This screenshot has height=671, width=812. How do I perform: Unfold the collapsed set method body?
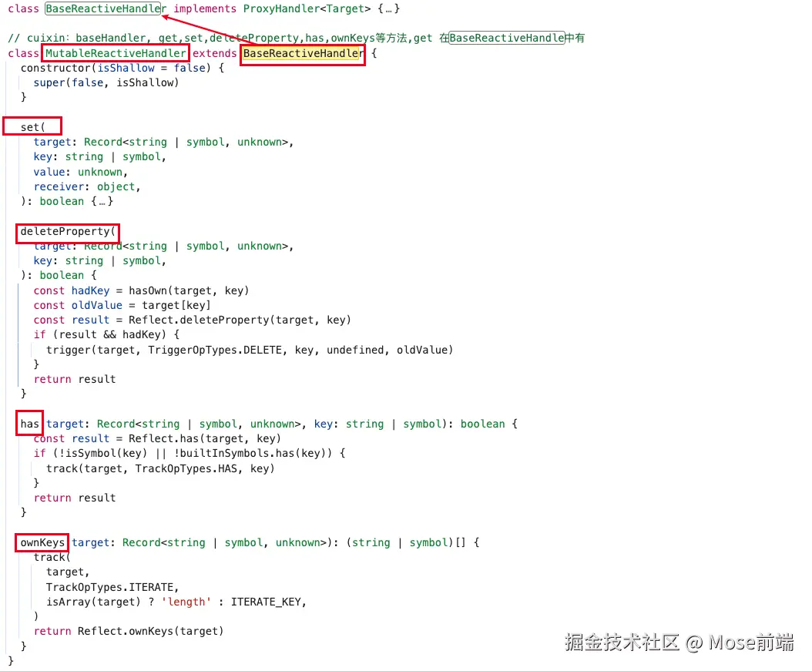(x=102, y=201)
